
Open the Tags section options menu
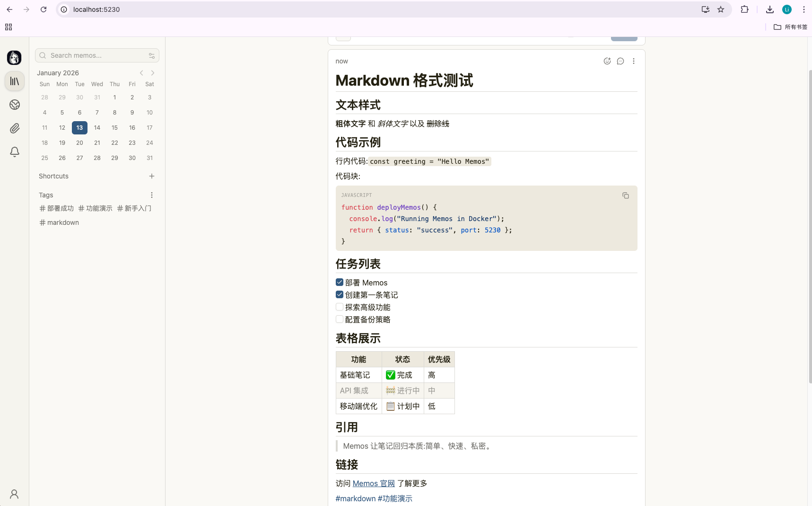point(152,195)
